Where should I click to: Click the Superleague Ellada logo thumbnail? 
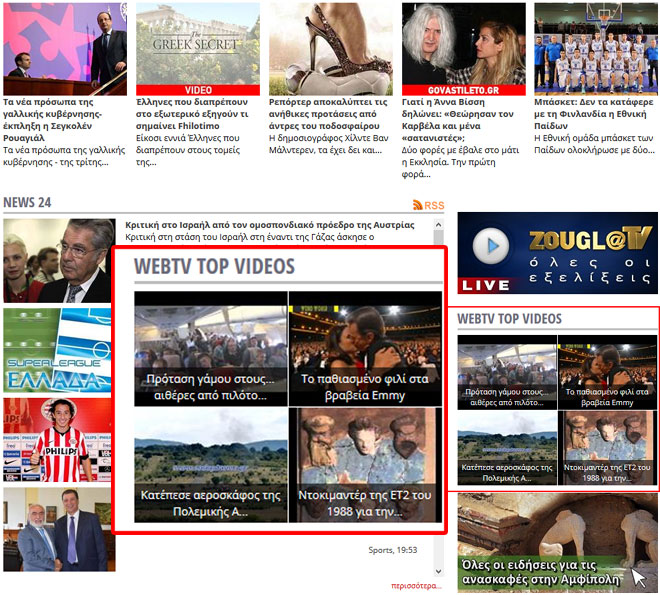point(58,351)
